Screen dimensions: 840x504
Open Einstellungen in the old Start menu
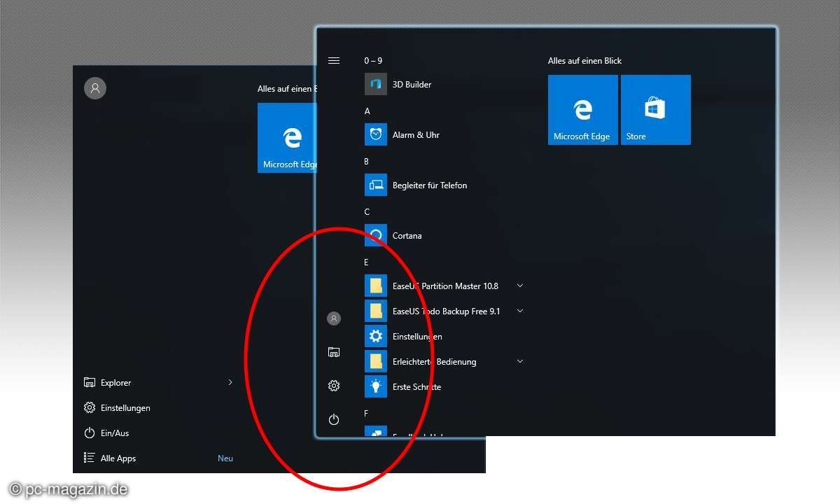point(125,408)
